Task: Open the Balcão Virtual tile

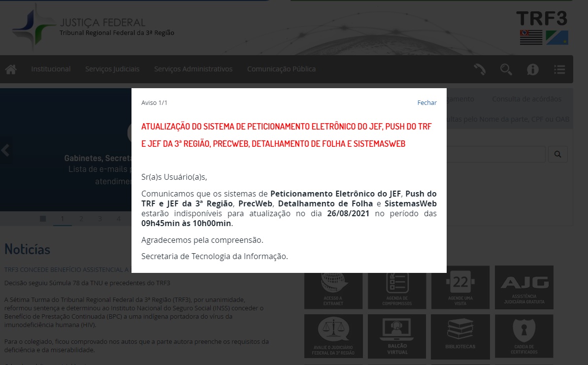Action: pyautogui.click(x=397, y=336)
